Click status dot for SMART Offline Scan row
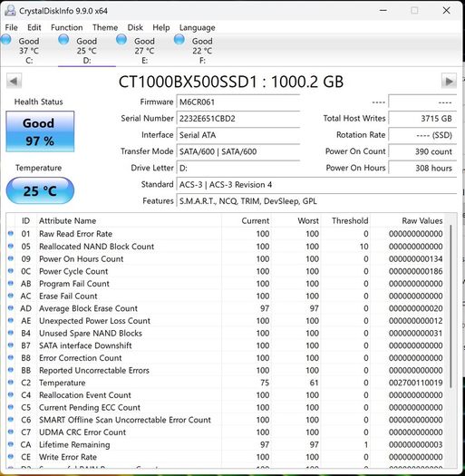465x476 pixels. click(11, 419)
